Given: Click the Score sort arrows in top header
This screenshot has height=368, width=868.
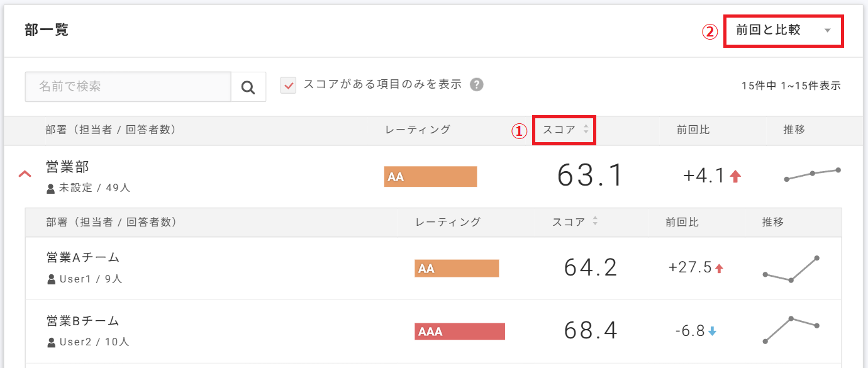Looking at the screenshot, I should [x=586, y=130].
